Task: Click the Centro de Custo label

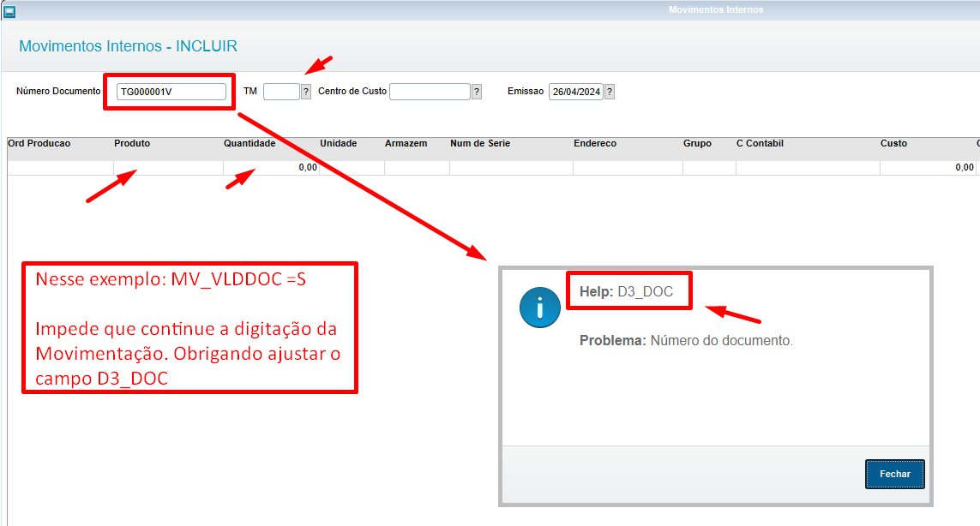Action: point(352,91)
